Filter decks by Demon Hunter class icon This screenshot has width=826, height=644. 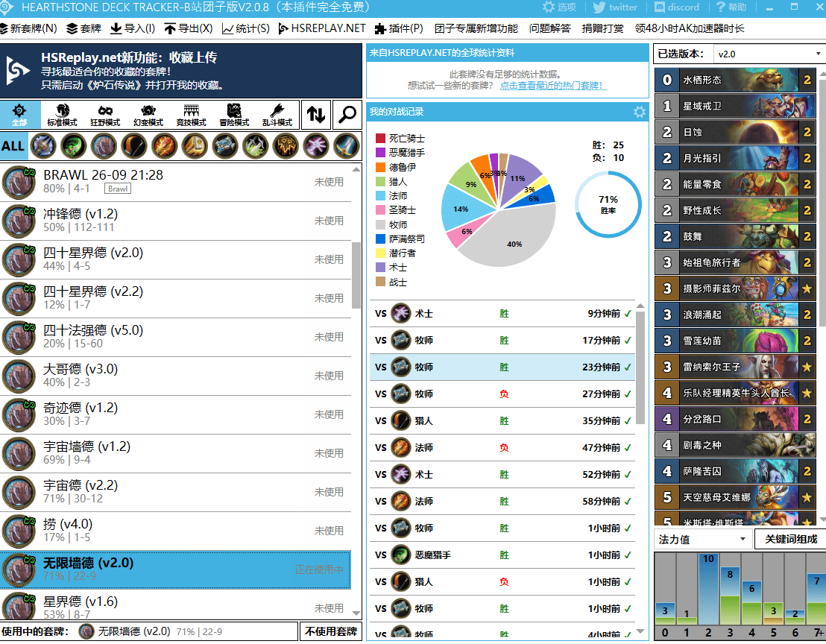click(73, 146)
